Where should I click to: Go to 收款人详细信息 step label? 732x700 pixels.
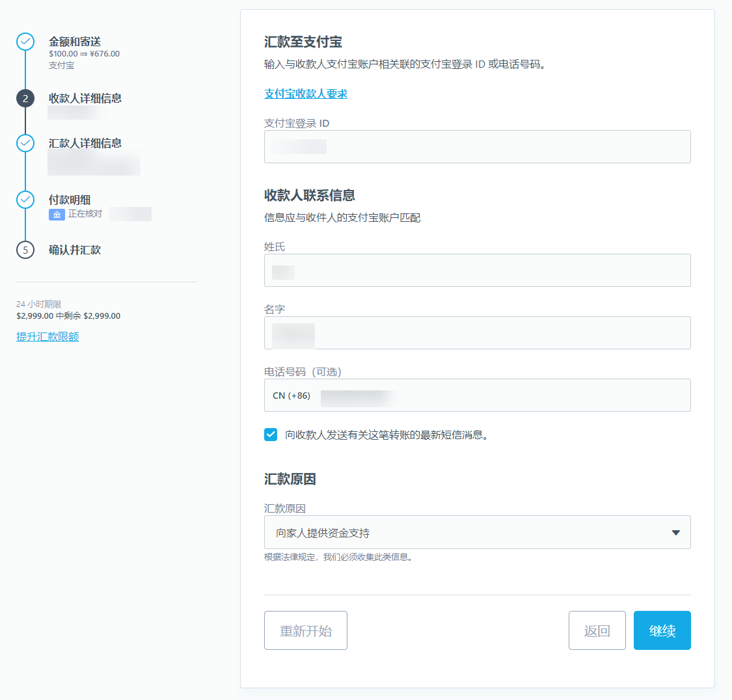tap(85, 98)
